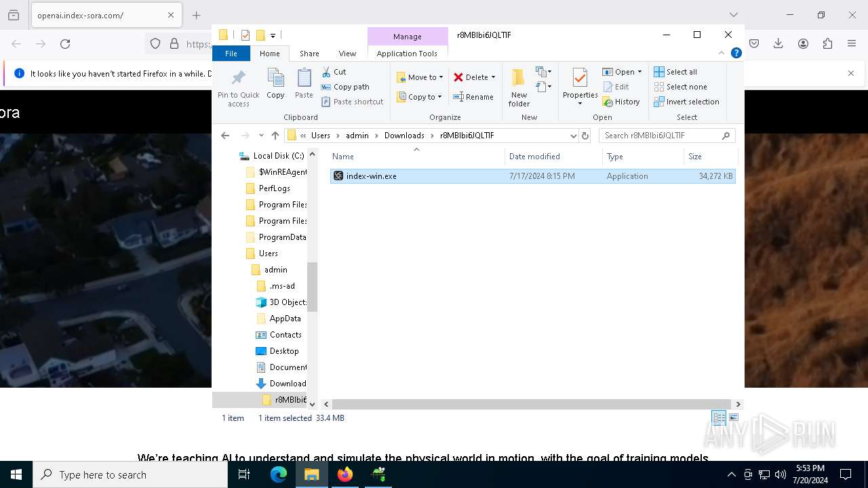Expand Open dropdown arrow in ribbon
The height and width of the screenshot is (488, 868).
pyautogui.click(x=639, y=72)
